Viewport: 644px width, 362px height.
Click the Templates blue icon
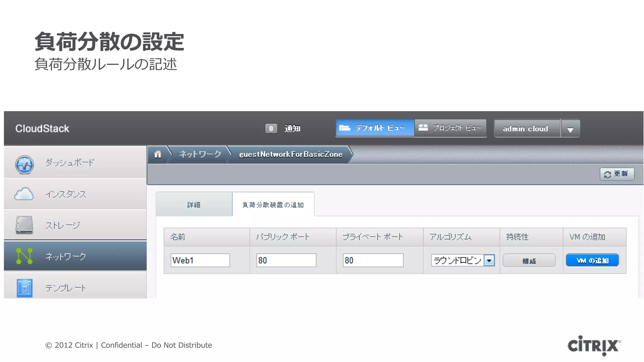tap(24, 288)
